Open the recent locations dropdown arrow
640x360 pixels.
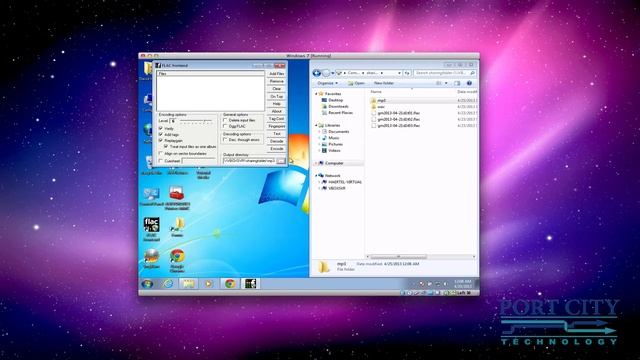[x=333, y=73]
